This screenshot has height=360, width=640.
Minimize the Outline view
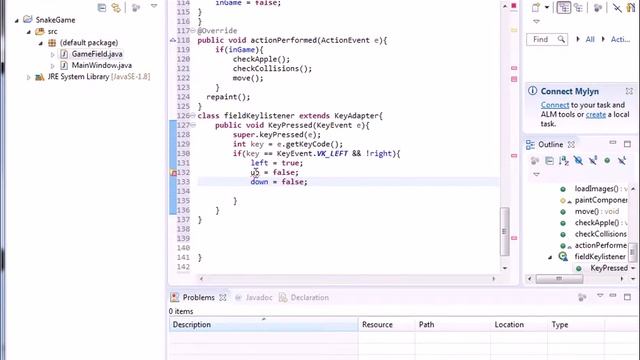coord(613,143)
